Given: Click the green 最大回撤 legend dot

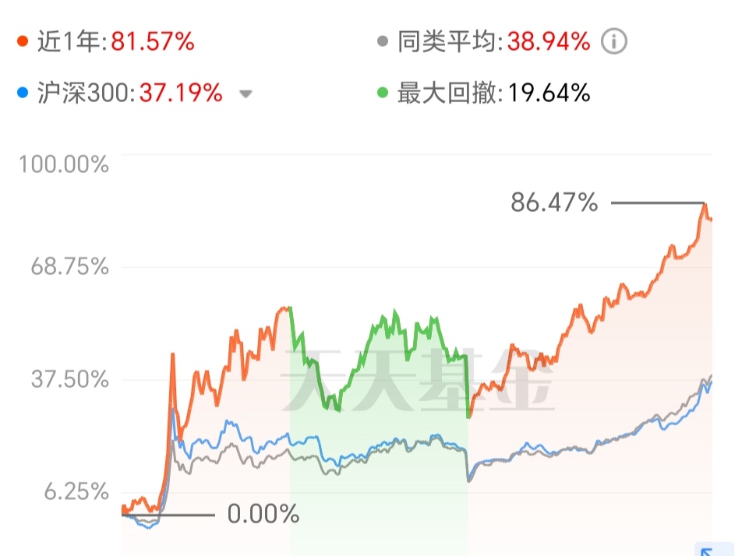Looking at the screenshot, I should click(383, 93).
